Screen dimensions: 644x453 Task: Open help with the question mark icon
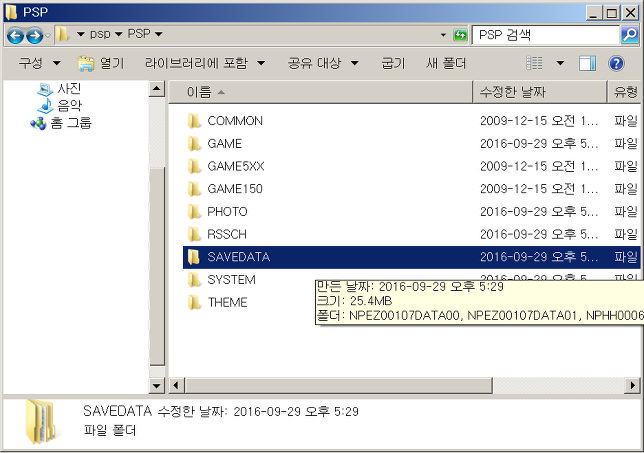[x=616, y=63]
